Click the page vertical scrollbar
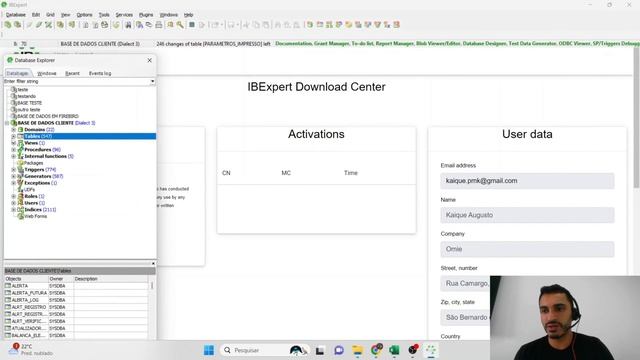Image resolution: width=640 pixels, height=360 pixels. click(x=636, y=118)
